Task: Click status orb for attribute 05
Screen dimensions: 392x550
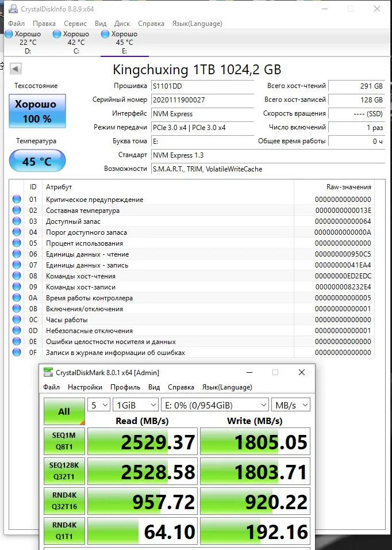Action: point(17,243)
